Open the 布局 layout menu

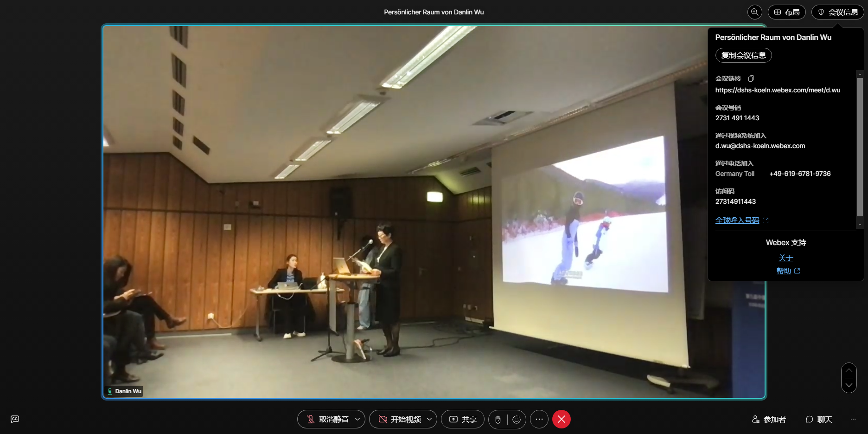[x=787, y=12]
